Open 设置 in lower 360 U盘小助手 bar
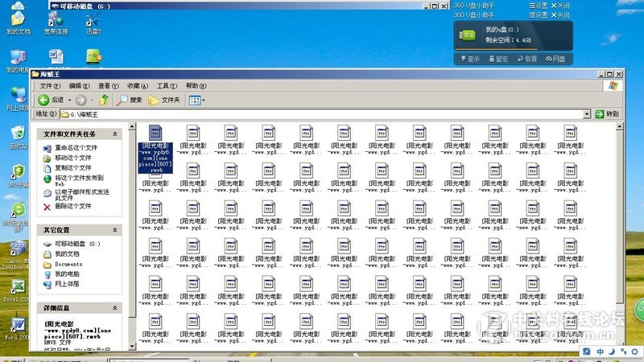The image size is (644, 362). tap(539, 15)
